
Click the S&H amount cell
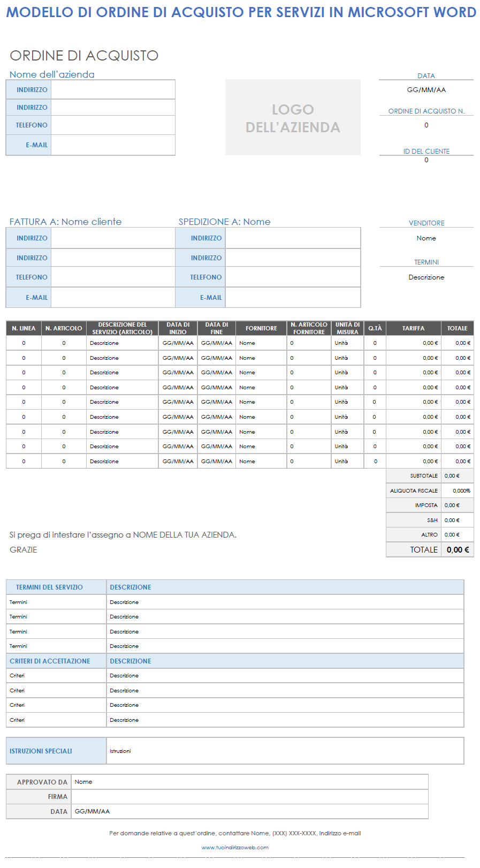(x=458, y=520)
